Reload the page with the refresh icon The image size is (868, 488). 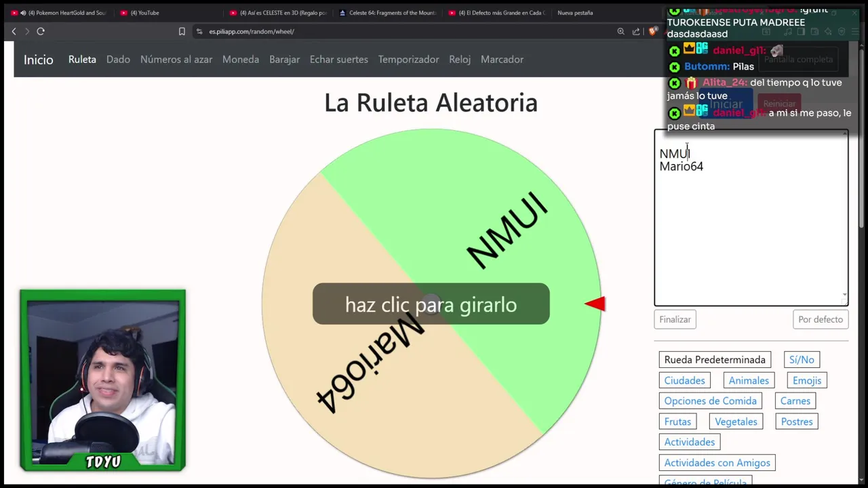point(41,31)
